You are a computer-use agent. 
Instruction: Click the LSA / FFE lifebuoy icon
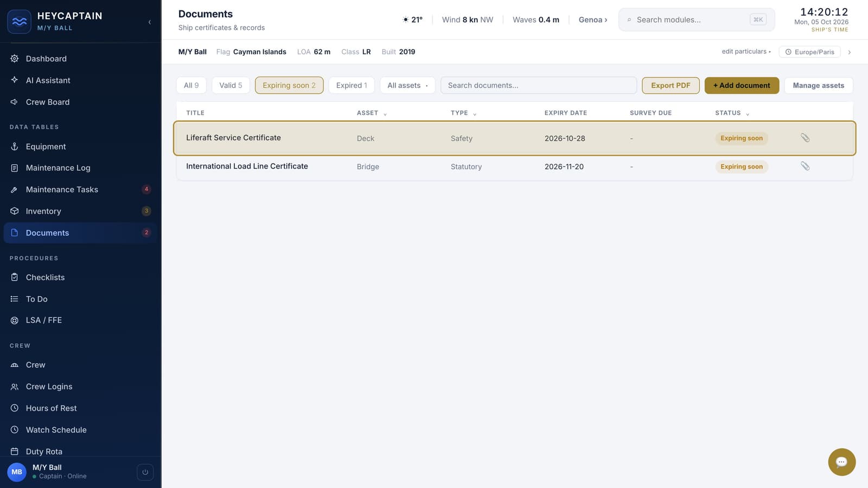point(15,320)
